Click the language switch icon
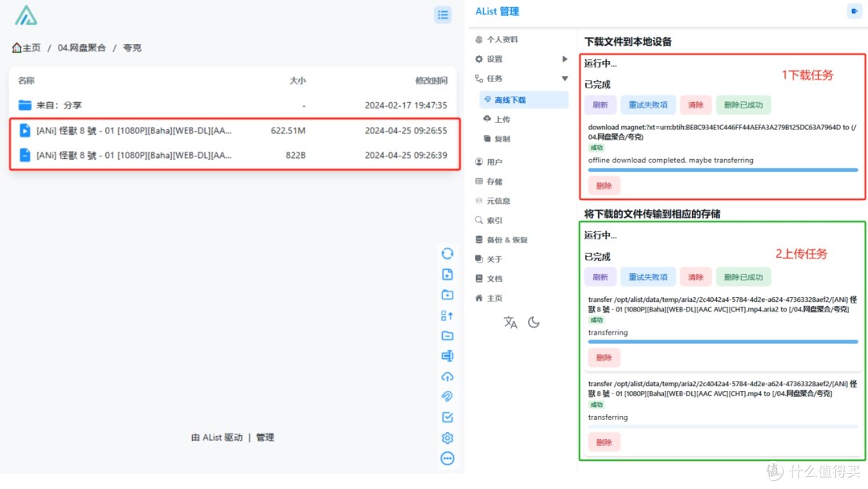Screen dimensions: 868x489 click(510, 322)
